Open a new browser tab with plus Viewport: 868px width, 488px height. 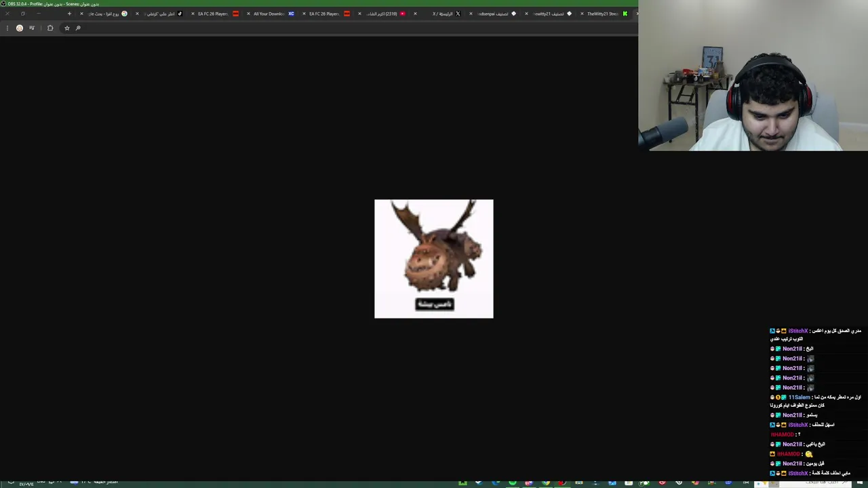[x=69, y=14]
